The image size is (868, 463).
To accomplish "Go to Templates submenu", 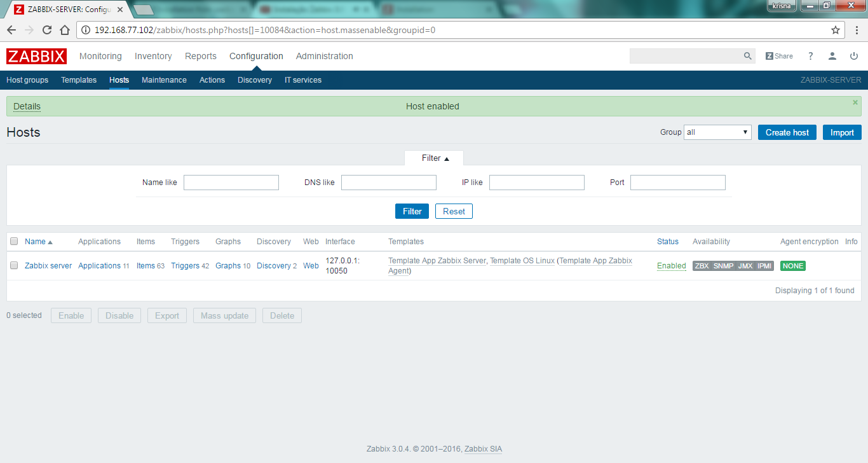I will [x=79, y=80].
